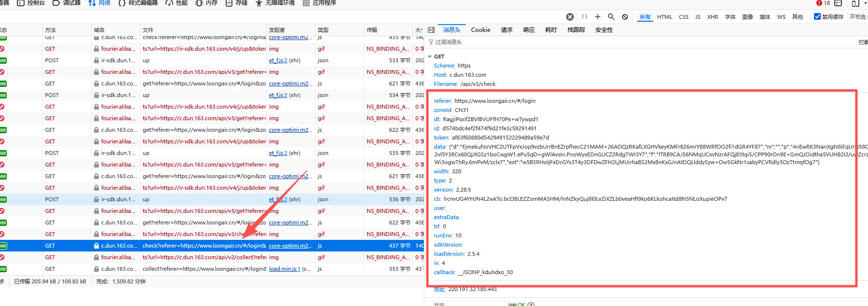Open core-optimi.m2 link in selected row
Image resolution: width=868 pixels, height=306 pixels.
(291, 246)
